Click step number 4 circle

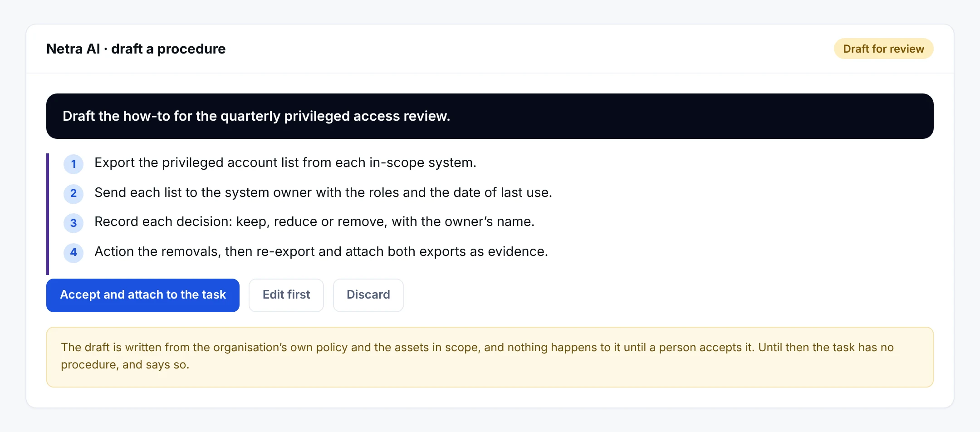click(73, 253)
